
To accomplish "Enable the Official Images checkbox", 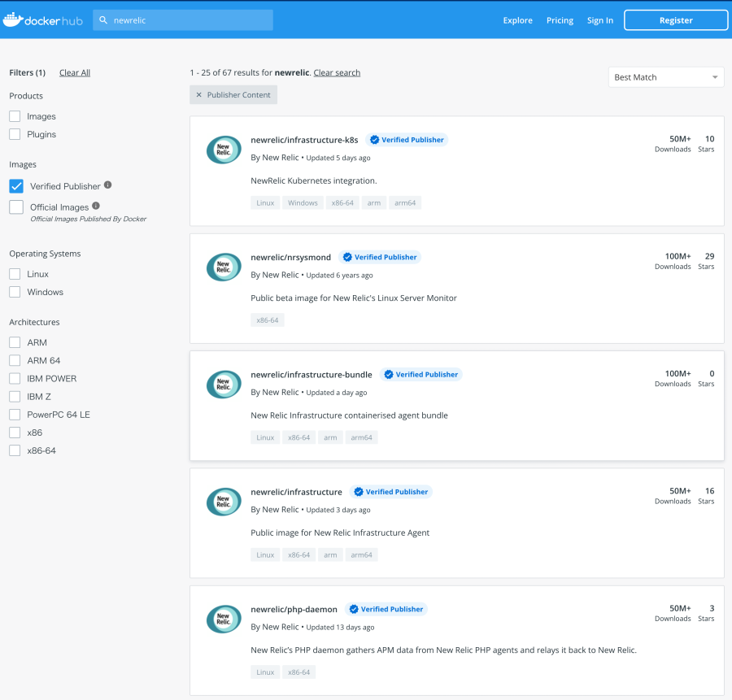I will [x=15, y=207].
